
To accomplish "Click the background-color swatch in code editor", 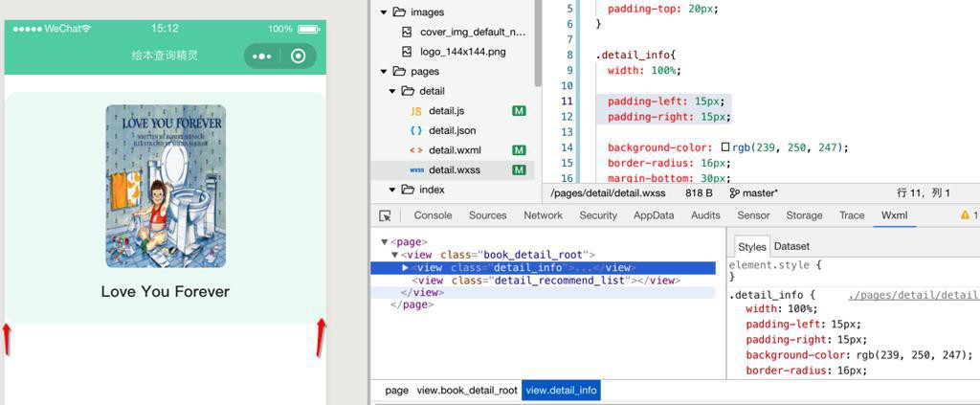I will point(725,147).
